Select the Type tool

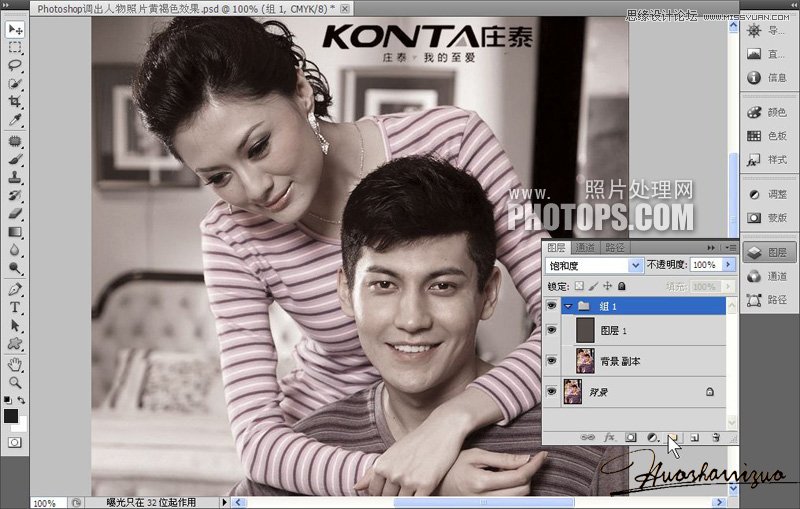point(15,308)
